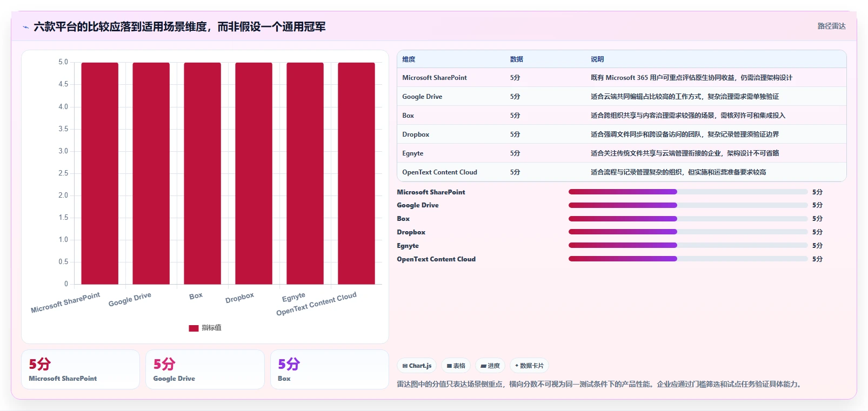This screenshot has height=411, width=868.
Task: Click the OpenText description about 流程与记录管理
Action: (678, 172)
